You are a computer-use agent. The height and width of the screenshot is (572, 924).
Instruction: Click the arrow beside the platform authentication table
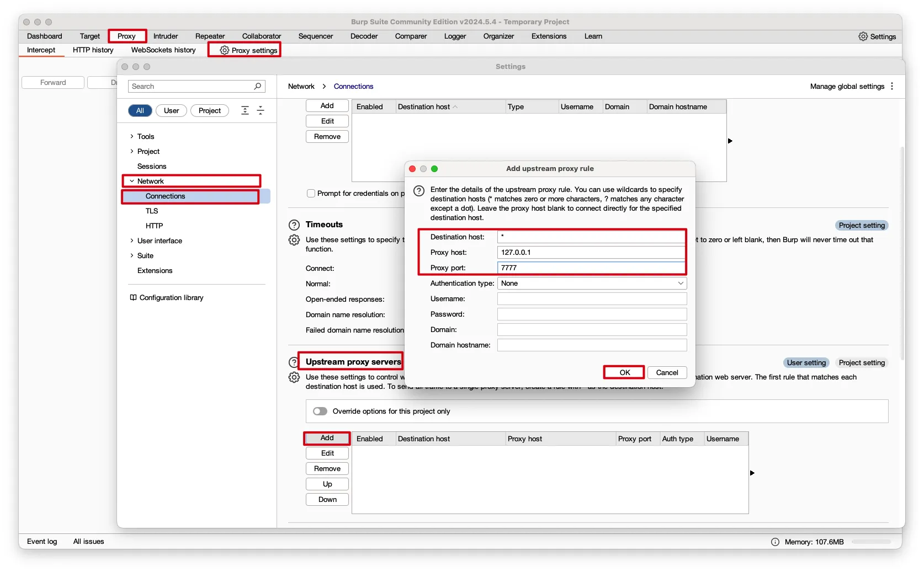click(730, 141)
